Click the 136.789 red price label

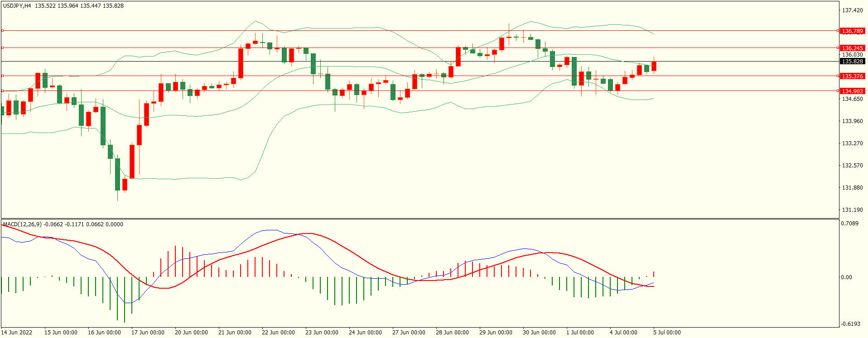pyautogui.click(x=852, y=31)
